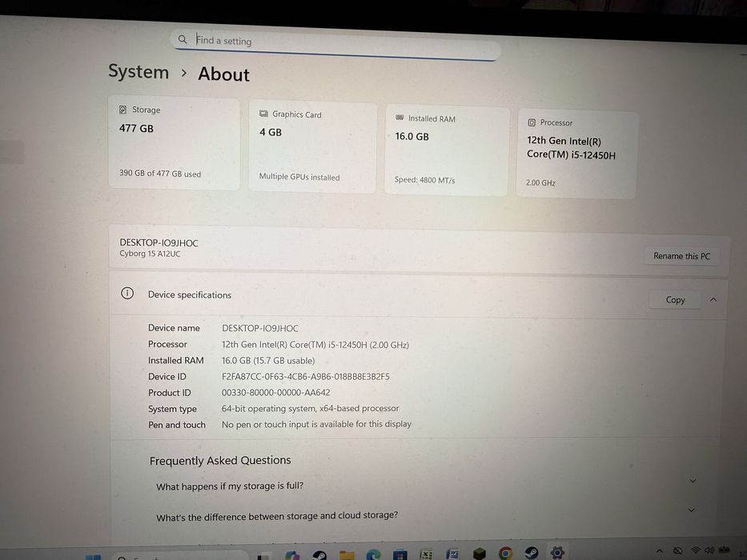Click '390 GB of 477 GB used' text
The image size is (747, 560).
coord(160,174)
